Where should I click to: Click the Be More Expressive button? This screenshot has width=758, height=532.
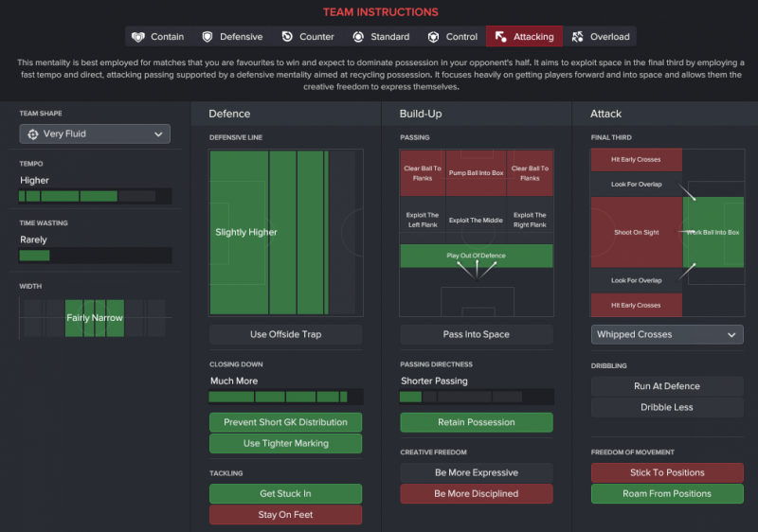coord(476,472)
